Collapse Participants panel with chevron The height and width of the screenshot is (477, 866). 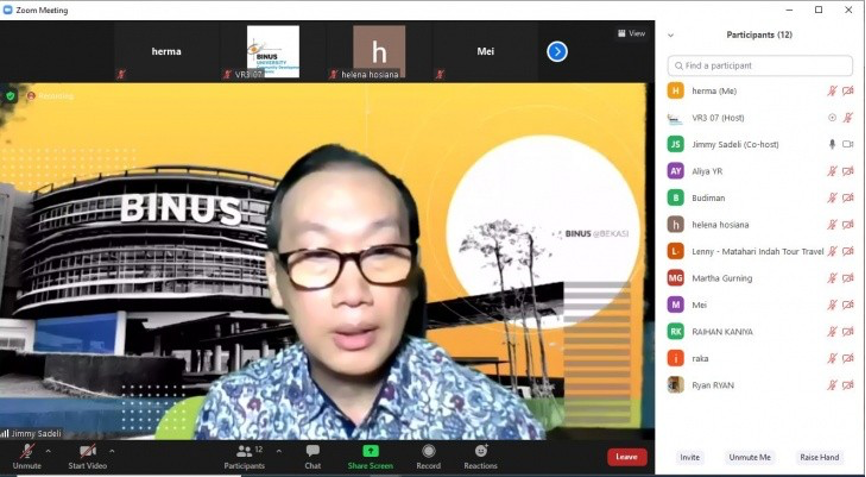coord(671,35)
